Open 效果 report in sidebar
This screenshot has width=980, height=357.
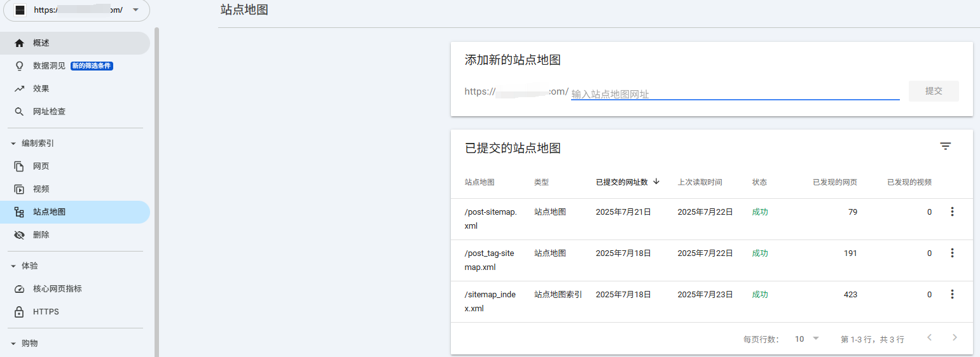point(75,89)
